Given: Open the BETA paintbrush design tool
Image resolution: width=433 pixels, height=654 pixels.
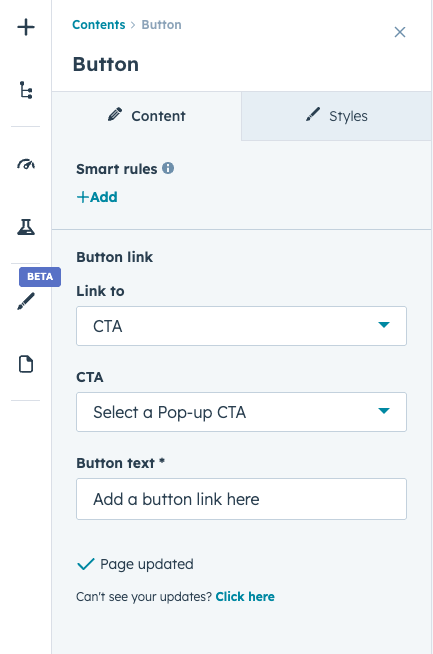Looking at the screenshot, I should [x=26, y=301].
